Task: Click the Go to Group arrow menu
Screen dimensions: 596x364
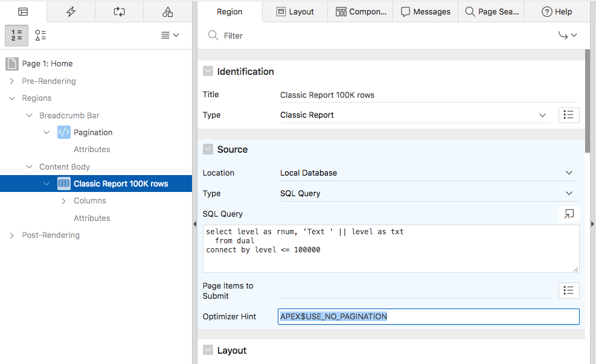Action: point(568,36)
